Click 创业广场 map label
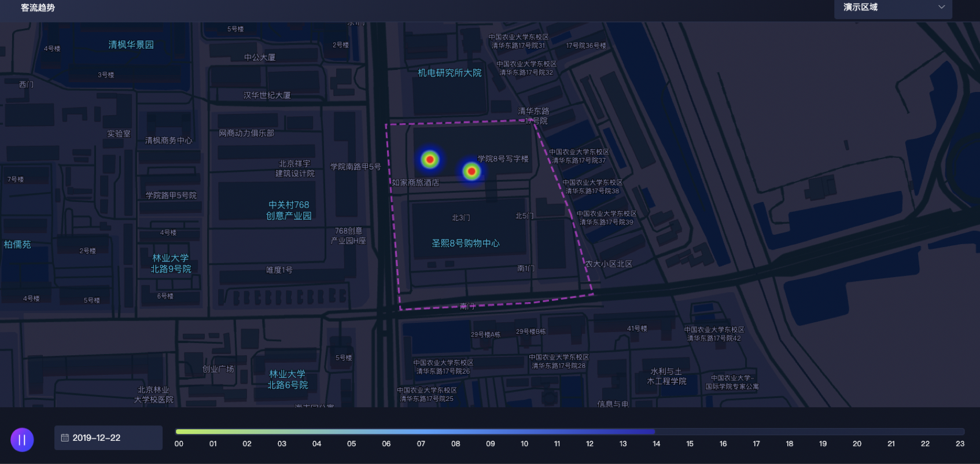 coord(218,369)
